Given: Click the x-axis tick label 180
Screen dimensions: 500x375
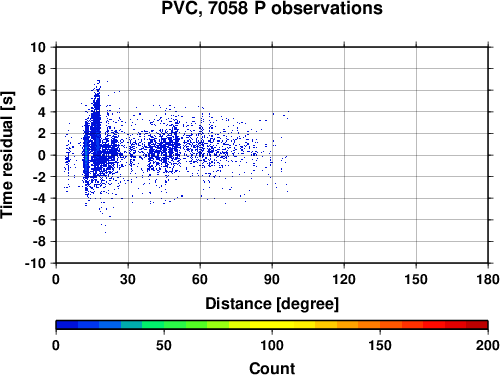Looking at the screenshot, I should click(x=488, y=279).
